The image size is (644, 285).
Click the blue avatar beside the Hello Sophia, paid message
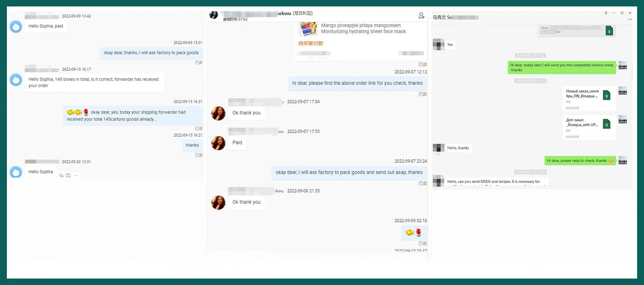pyautogui.click(x=16, y=27)
